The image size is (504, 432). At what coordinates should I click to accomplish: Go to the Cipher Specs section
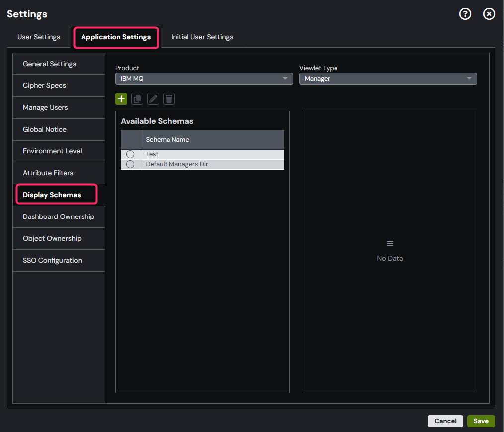click(45, 85)
